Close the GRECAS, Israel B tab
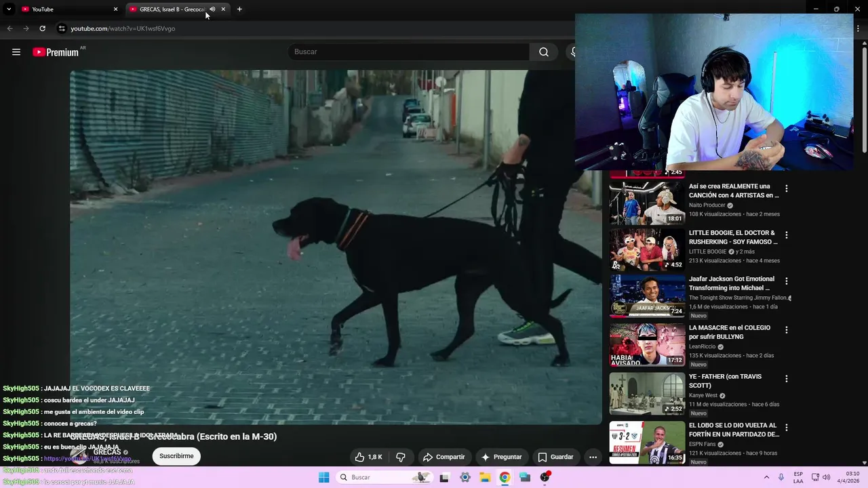Image resolution: width=868 pixels, height=488 pixels. coord(223,9)
